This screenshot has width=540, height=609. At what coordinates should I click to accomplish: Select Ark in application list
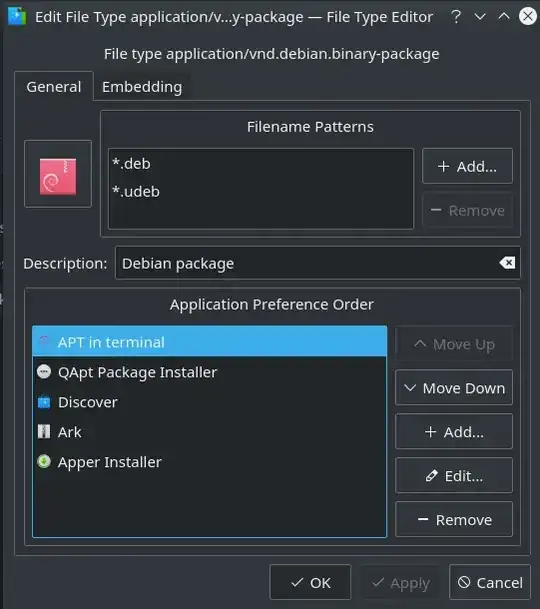click(x=209, y=432)
